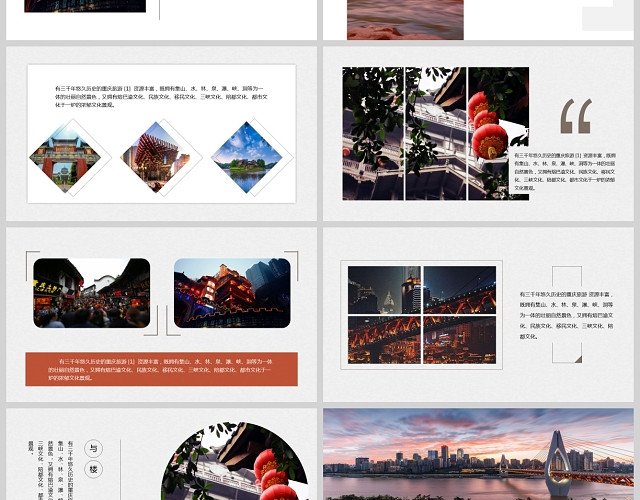Select the orange text banner
The width and height of the screenshot is (640, 500).
[x=161, y=369]
